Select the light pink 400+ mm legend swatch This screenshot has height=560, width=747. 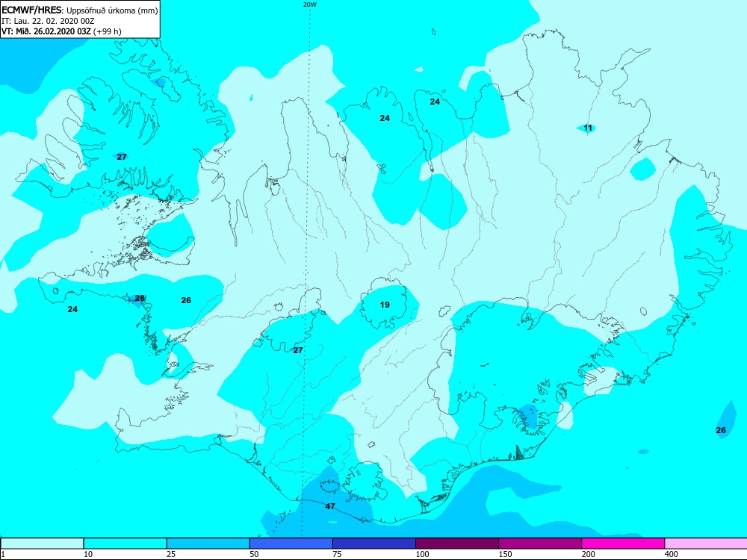click(x=706, y=544)
